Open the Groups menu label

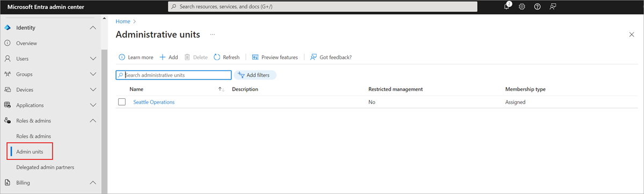coord(25,74)
